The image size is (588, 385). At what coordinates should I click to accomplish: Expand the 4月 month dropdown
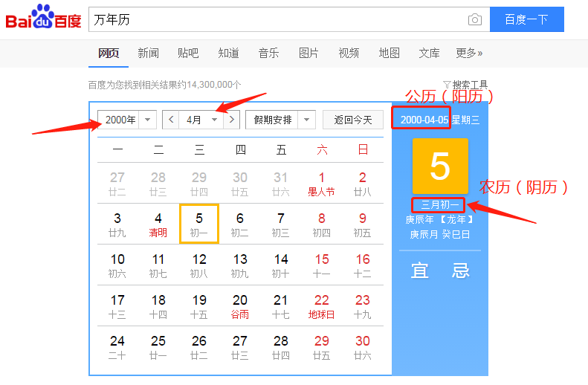tap(215, 120)
